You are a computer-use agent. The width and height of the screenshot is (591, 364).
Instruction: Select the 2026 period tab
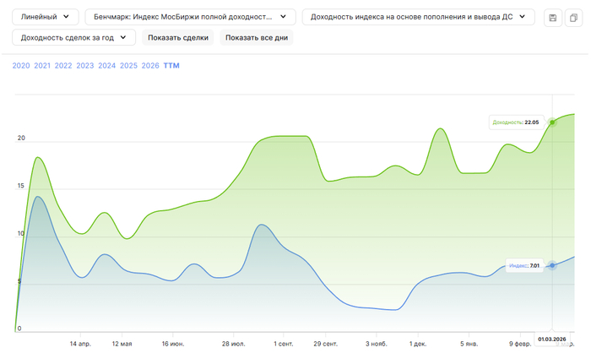click(151, 66)
